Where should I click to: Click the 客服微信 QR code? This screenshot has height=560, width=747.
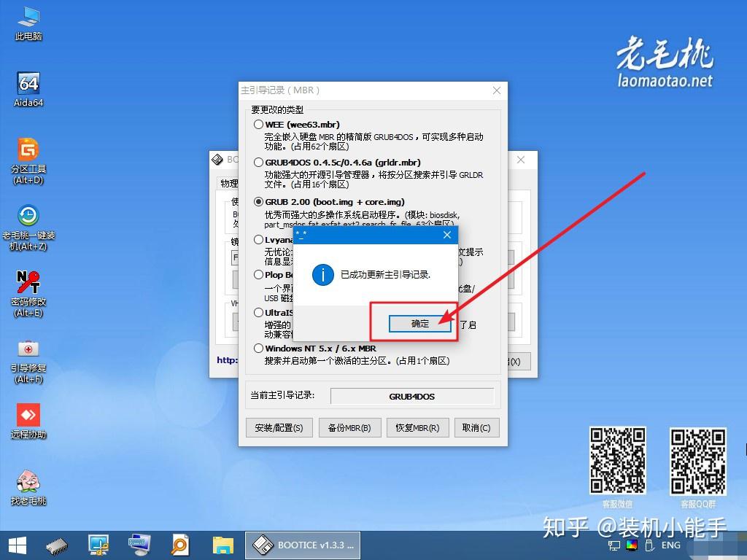point(617,461)
